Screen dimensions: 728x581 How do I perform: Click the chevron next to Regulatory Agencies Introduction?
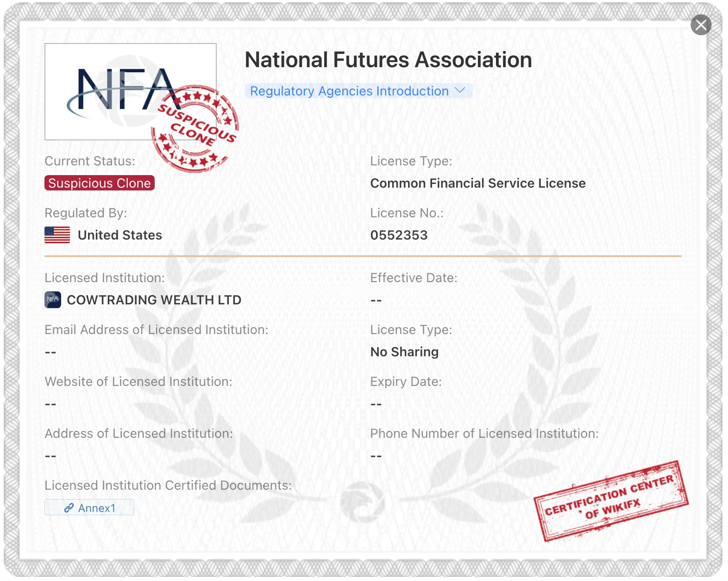[x=460, y=90]
